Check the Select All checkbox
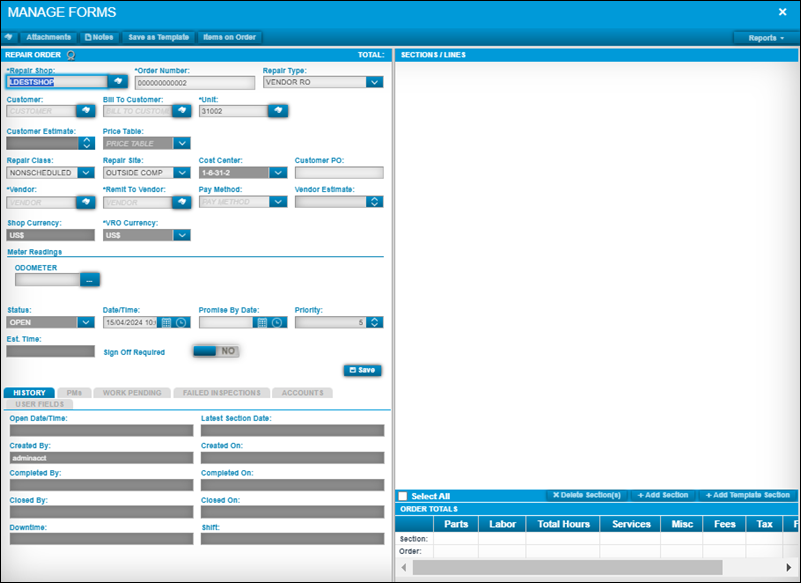Image resolution: width=801 pixels, height=583 pixels. point(404,495)
